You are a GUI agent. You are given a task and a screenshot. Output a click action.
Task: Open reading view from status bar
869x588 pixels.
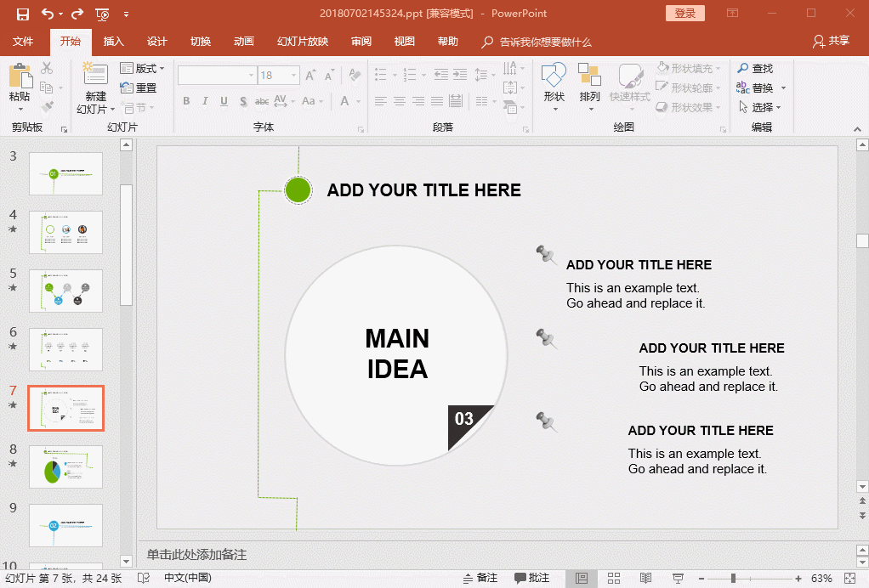click(x=645, y=578)
